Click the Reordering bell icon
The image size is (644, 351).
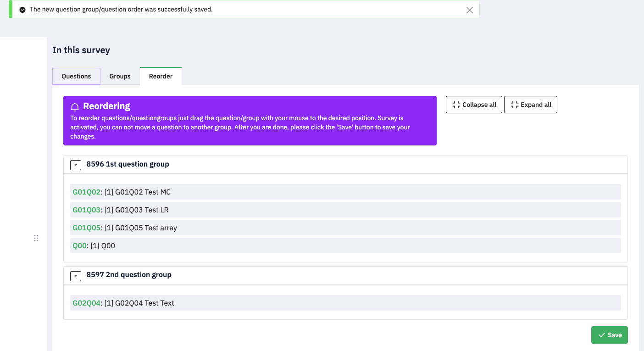point(75,107)
